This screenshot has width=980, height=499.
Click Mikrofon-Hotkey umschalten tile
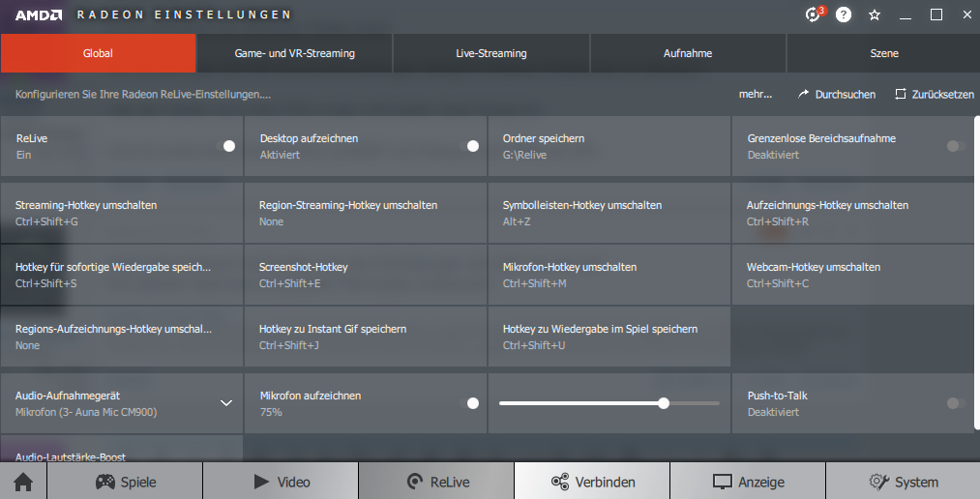[609, 275]
